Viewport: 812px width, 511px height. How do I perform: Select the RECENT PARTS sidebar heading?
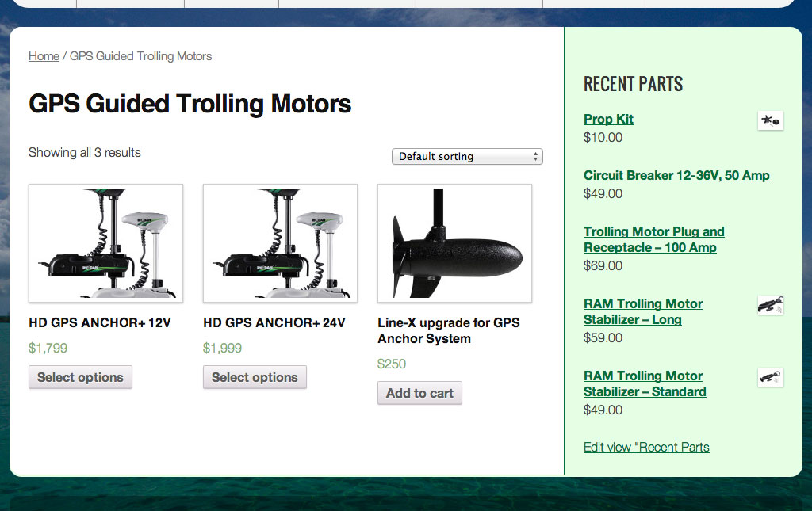(x=633, y=84)
